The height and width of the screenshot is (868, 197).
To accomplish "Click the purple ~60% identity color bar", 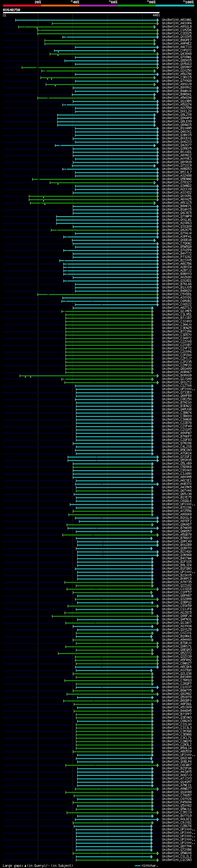I will coord(99,6).
